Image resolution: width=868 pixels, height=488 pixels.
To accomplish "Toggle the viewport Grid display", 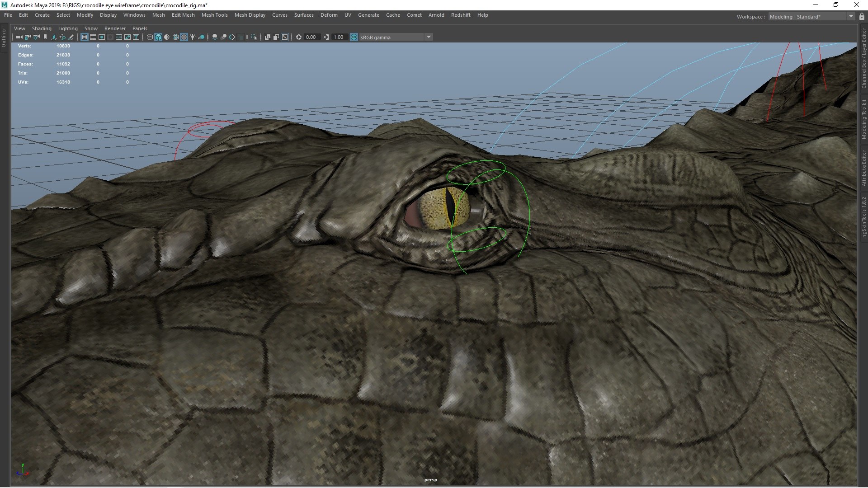I will (85, 37).
